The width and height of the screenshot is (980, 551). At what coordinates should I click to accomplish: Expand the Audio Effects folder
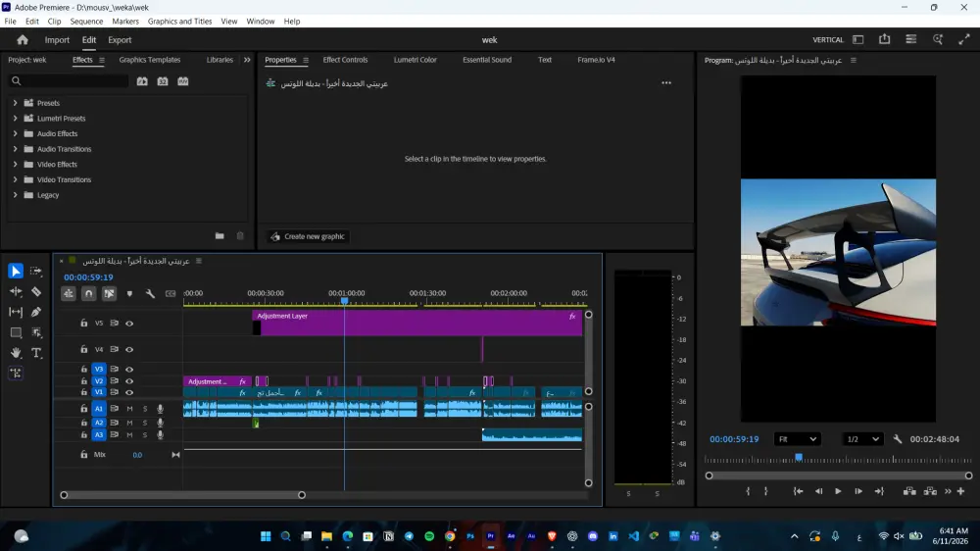(15, 133)
